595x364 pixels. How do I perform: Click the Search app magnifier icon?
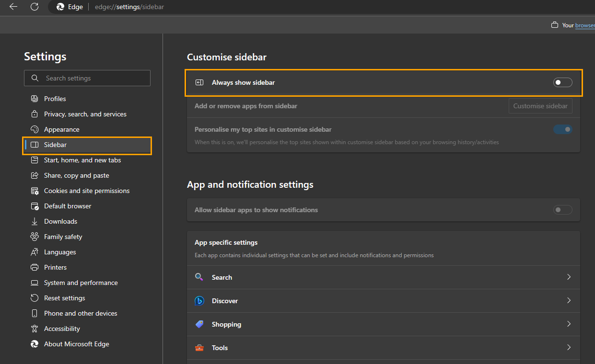(x=199, y=277)
